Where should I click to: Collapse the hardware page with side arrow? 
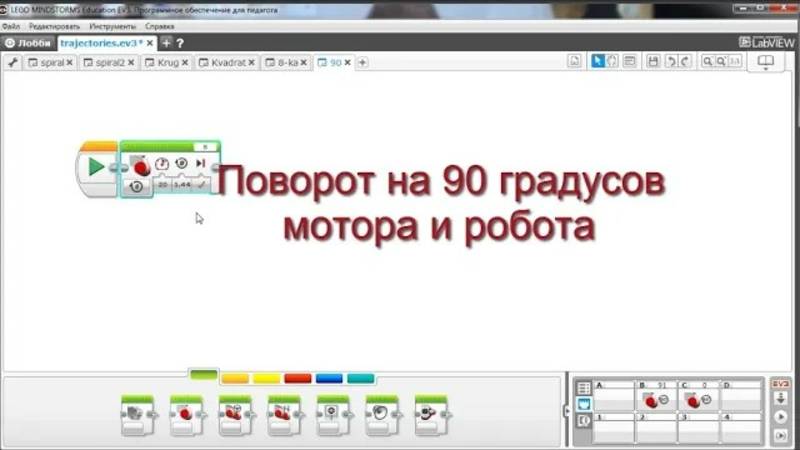coord(566,410)
